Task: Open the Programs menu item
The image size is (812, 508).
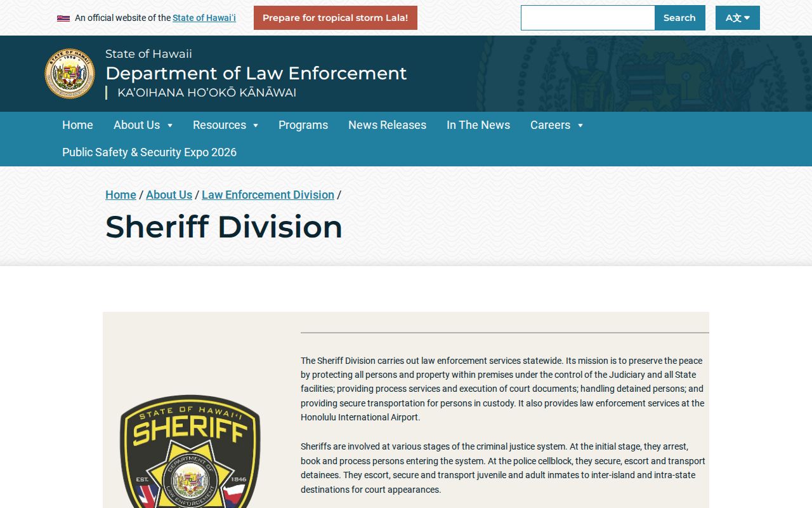Action: pyautogui.click(x=303, y=125)
